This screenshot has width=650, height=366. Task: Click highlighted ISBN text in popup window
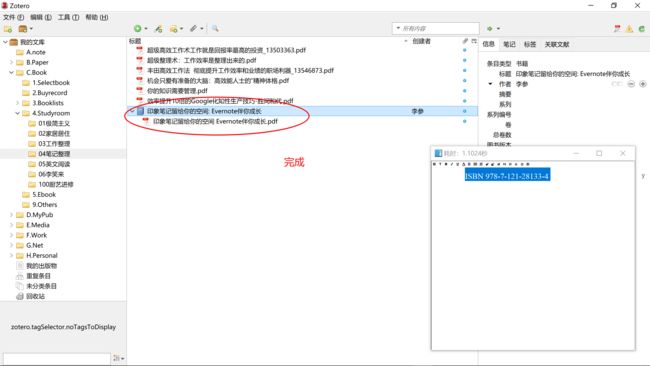coord(507,176)
